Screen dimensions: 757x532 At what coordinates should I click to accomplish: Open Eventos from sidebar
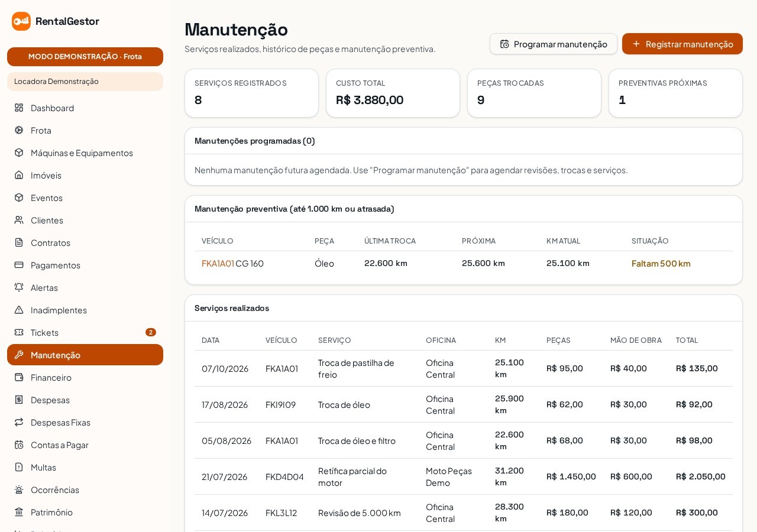pos(85,197)
